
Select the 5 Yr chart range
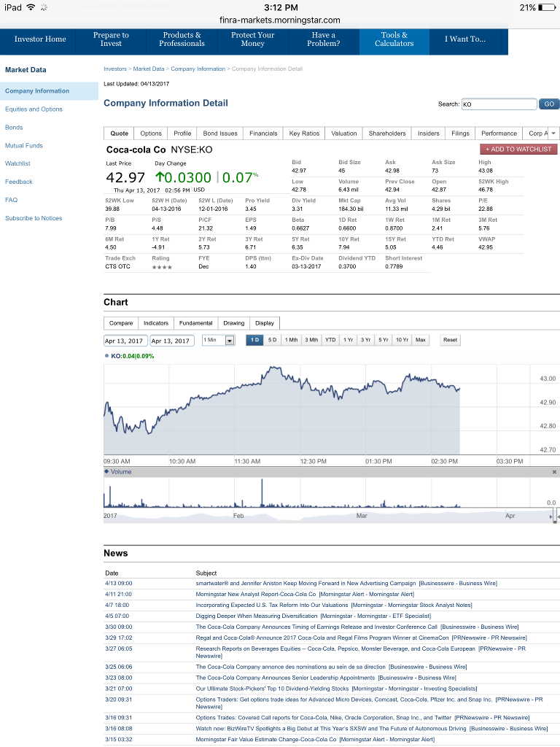[384, 340]
